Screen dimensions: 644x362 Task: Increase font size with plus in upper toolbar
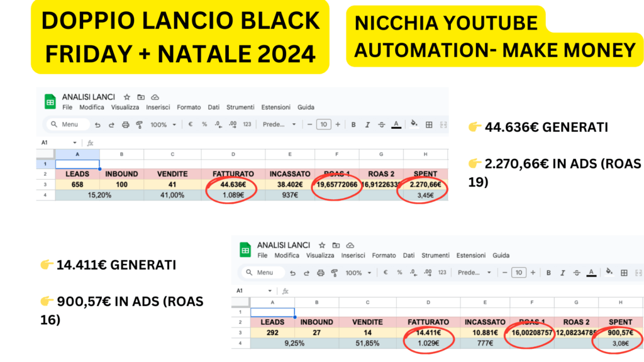[338, 124]
